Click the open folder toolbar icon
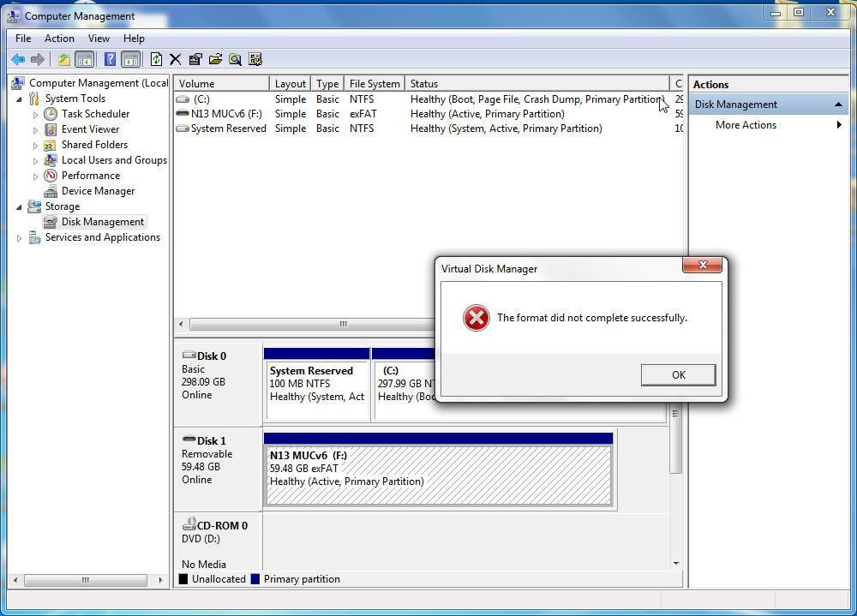 215,59
